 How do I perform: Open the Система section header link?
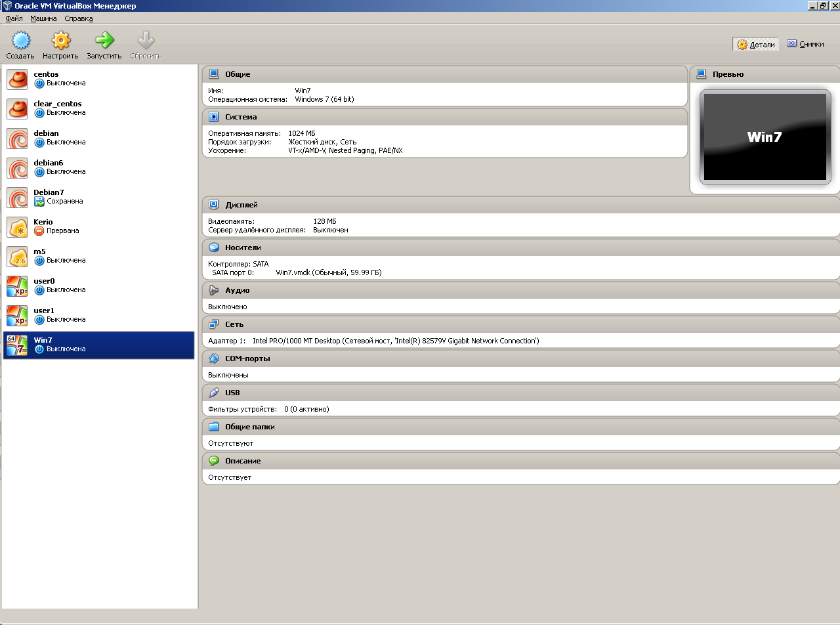pos(240,117)
